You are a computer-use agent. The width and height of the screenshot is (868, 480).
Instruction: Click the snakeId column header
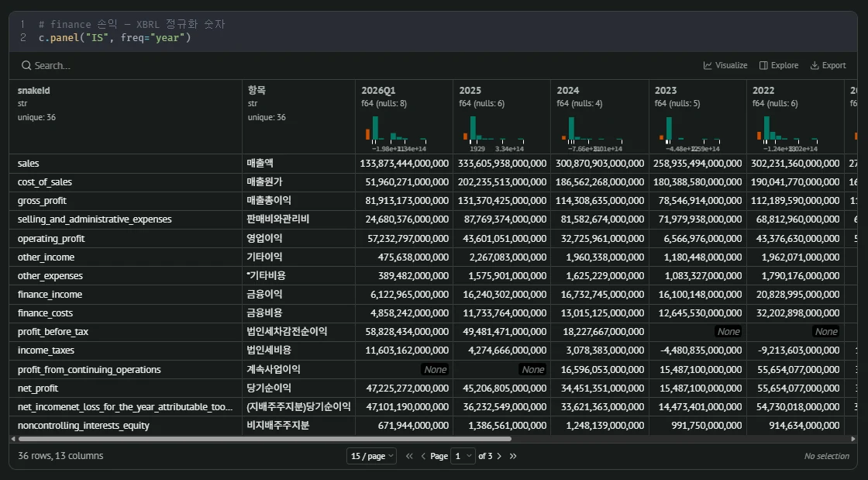(x=34, y=90)
